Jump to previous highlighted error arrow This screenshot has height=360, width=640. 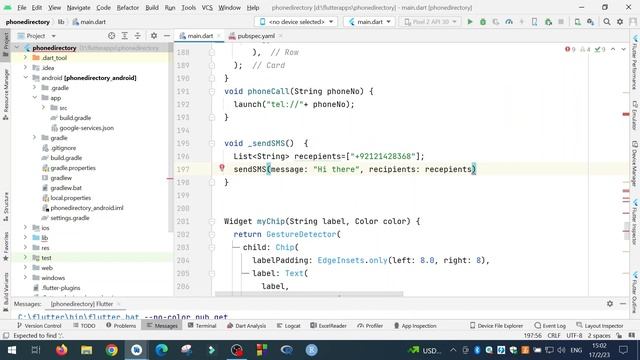coord(613,49)
